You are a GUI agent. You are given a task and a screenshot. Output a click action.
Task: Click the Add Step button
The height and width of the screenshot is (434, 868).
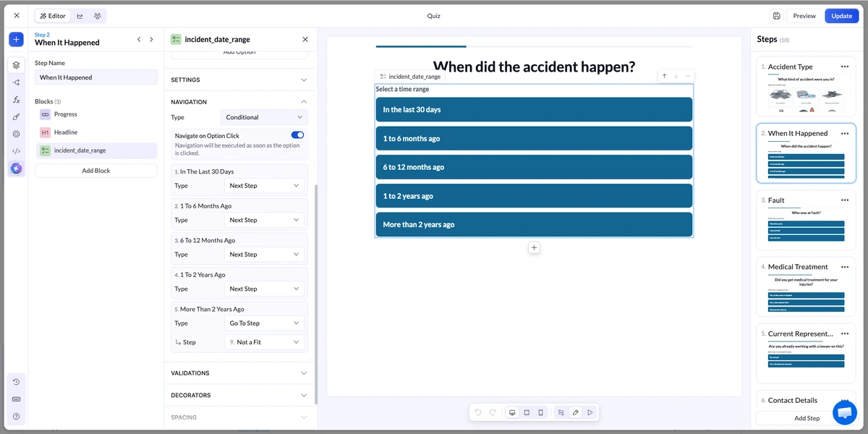tap(807, 418)
